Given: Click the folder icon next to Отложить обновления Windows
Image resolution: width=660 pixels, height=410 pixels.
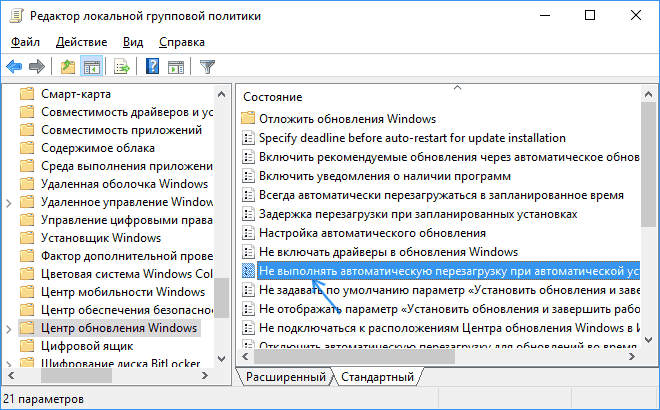Looking at the screenshot, I should [x=248, y=119].
